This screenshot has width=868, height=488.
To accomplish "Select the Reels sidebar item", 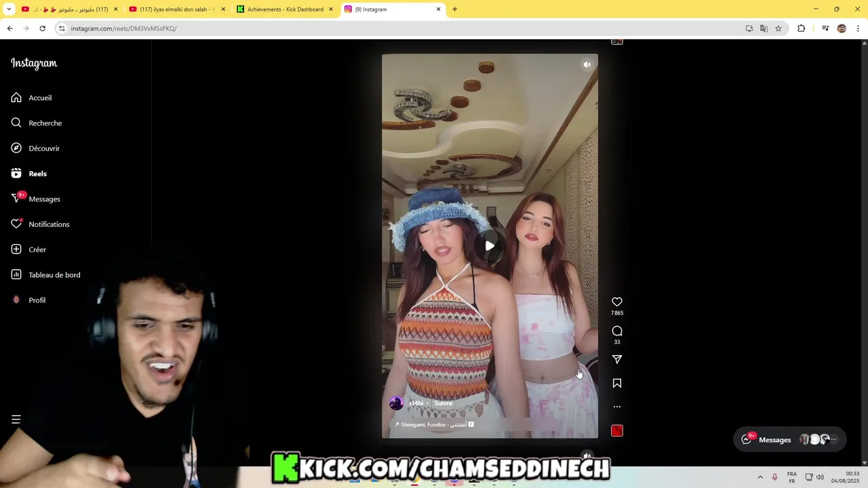I will point(29,174).
